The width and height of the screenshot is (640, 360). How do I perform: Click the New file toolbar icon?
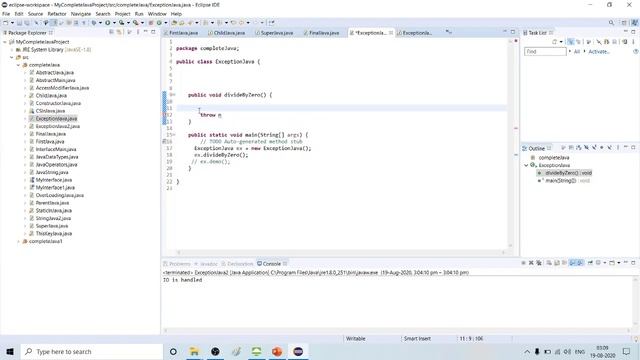pos(6,23)
